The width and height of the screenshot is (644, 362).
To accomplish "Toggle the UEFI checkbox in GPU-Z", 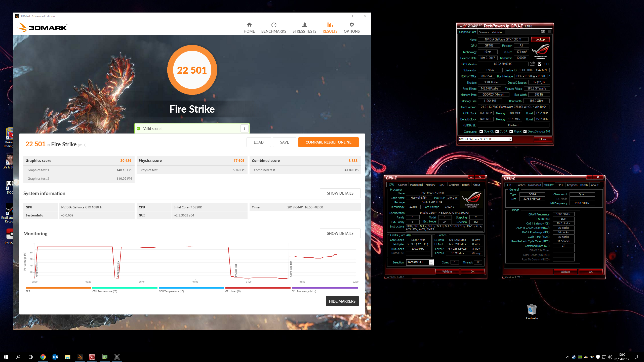I will tap(540, 64).
